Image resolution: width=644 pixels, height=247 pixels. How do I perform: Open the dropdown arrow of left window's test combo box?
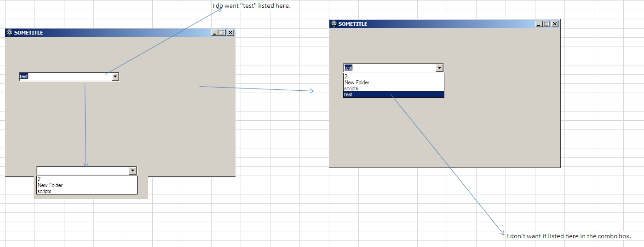(x=115, y=76)
